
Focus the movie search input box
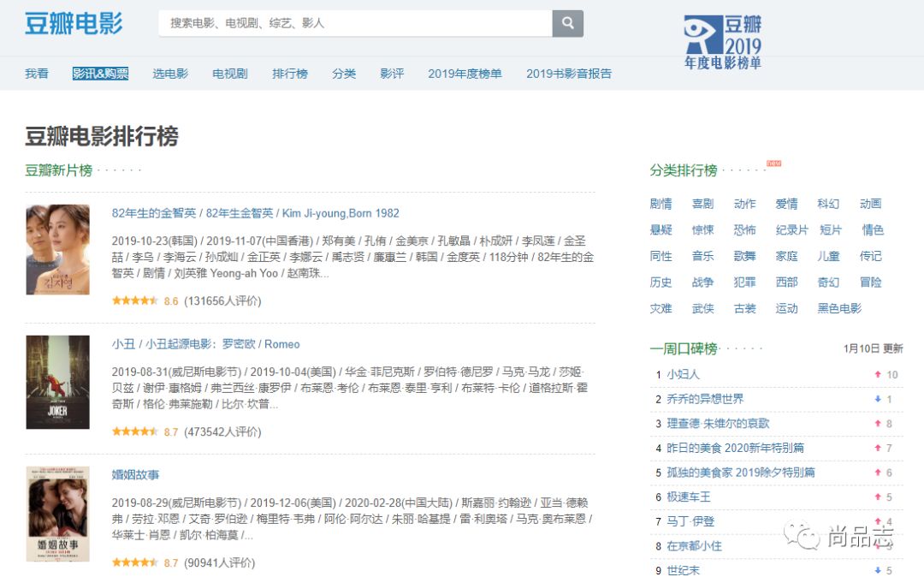(355, 24)
